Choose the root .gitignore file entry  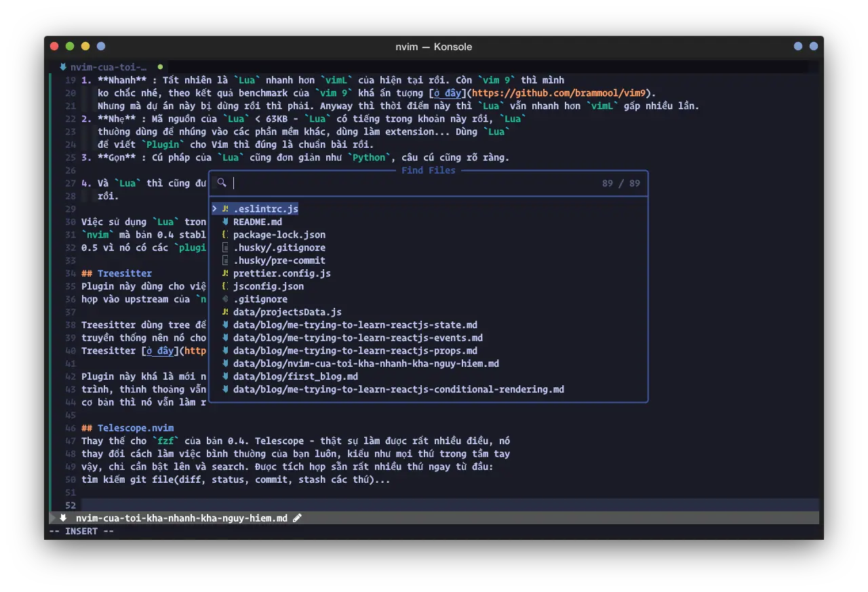pos(260,299)
